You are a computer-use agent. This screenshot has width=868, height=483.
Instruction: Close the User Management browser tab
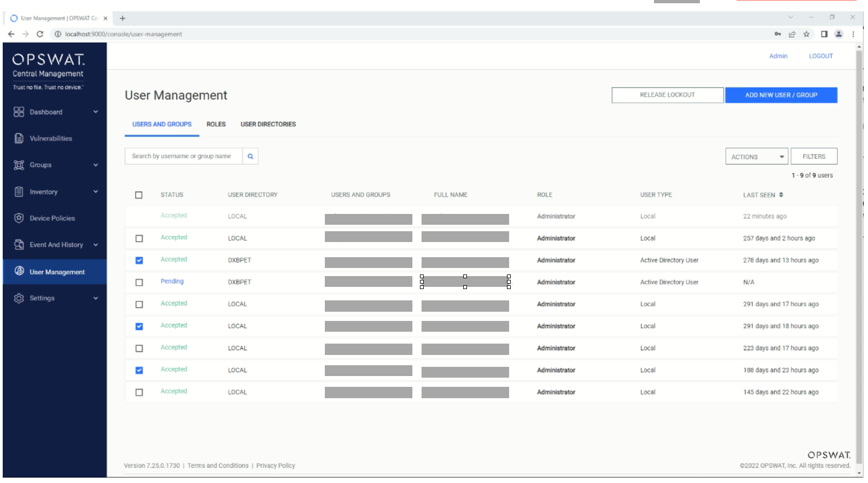pyautogui.click(x=105, y=18)
